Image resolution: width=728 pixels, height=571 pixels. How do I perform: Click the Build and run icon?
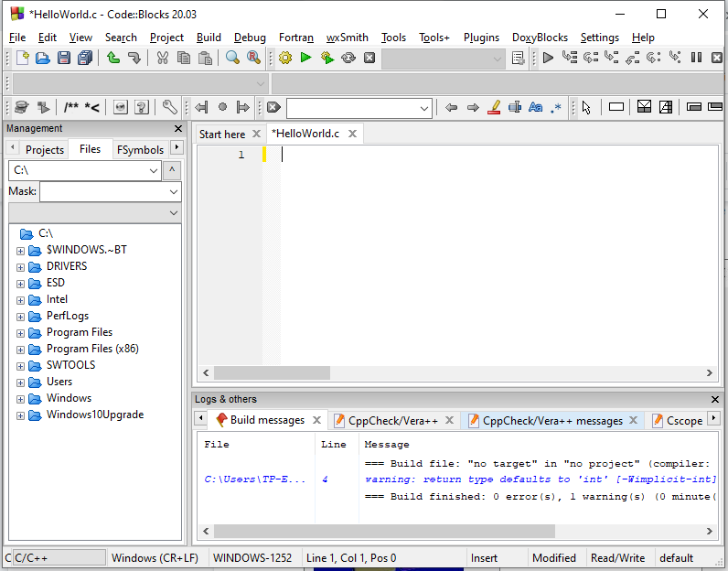point(327,58)
